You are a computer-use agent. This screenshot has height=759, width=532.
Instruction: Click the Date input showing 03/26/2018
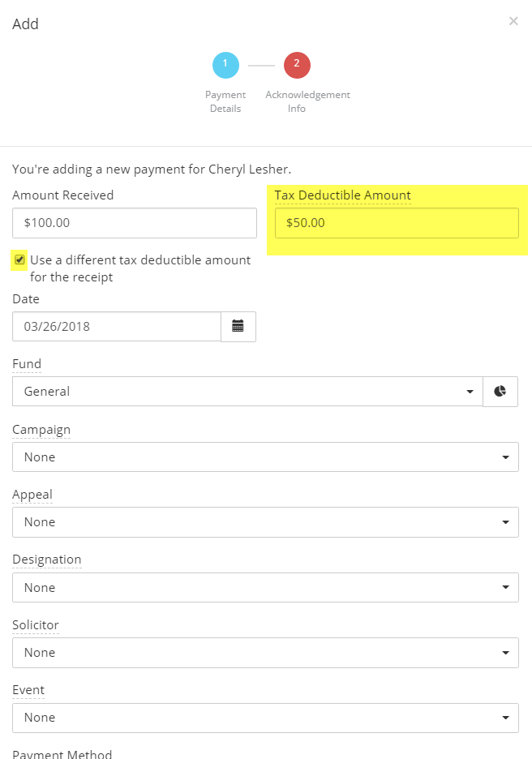point(117,327)
